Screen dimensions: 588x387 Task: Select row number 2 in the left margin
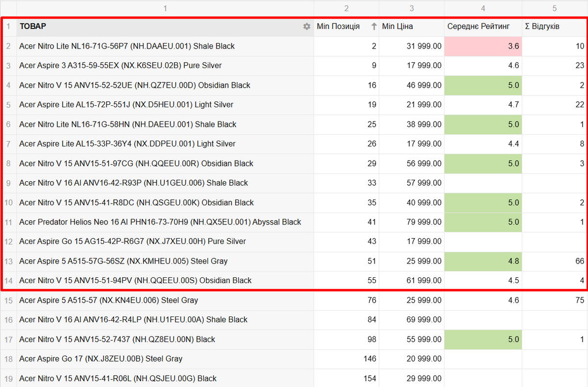pos(8,46)
